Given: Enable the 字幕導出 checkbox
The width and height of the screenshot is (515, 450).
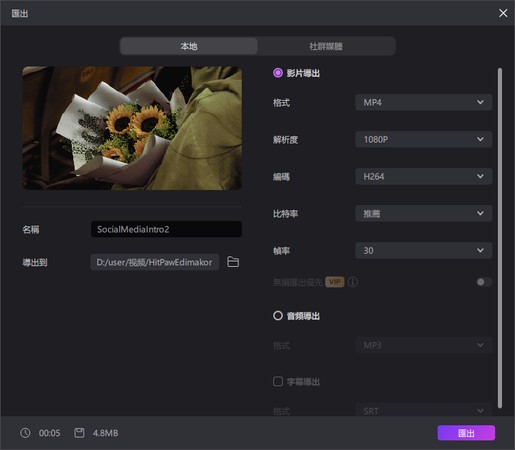Looking at the screenshot, I should 278,381.
